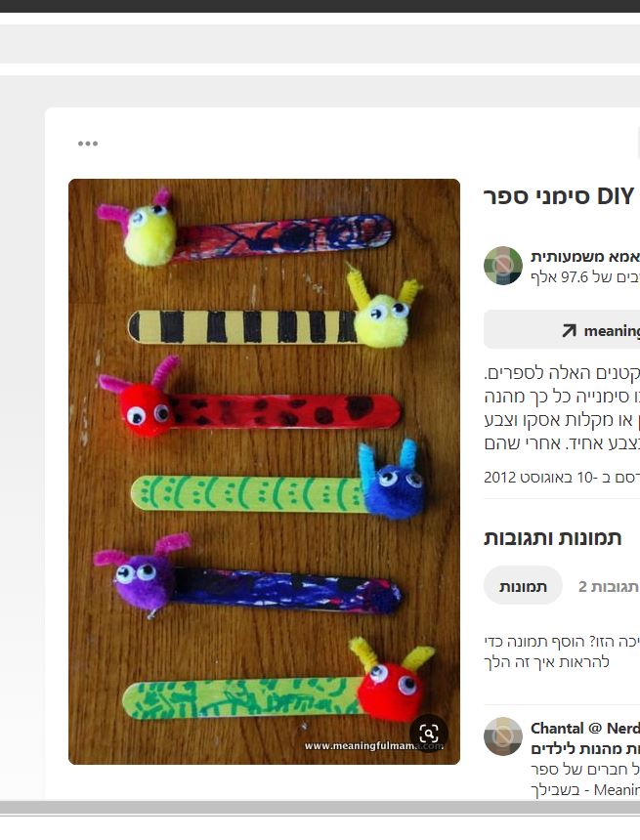Click the partially visible button at card top-right

tap(638, 143)
